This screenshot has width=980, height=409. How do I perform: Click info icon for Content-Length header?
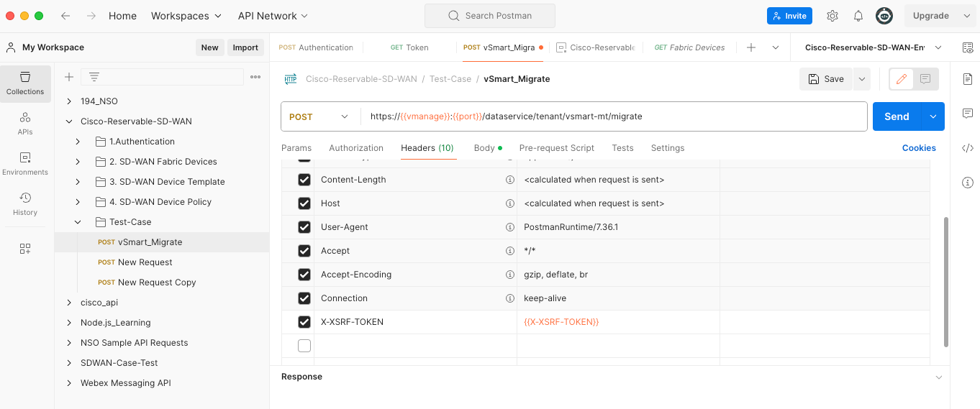click(x=509, y=180)
